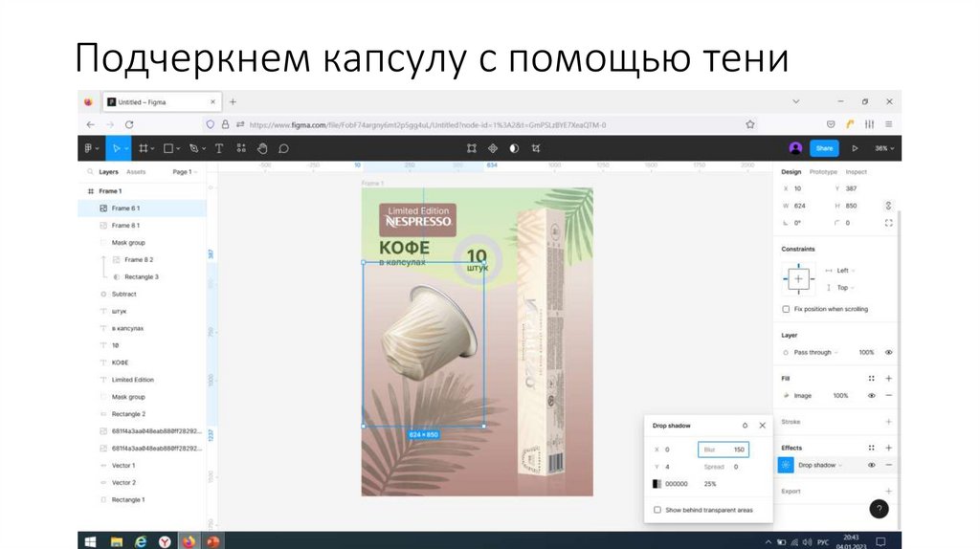Click the search icon in Layers panel

90,172
